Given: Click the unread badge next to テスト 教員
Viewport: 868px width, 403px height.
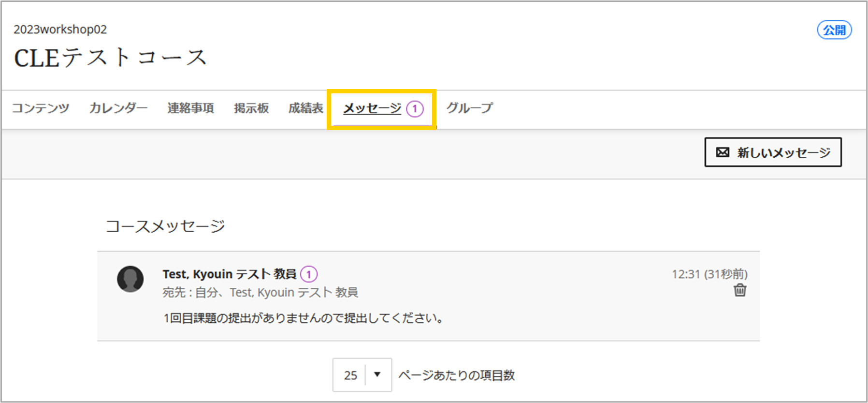Looking at the screenshot, I should click(309, 274).
